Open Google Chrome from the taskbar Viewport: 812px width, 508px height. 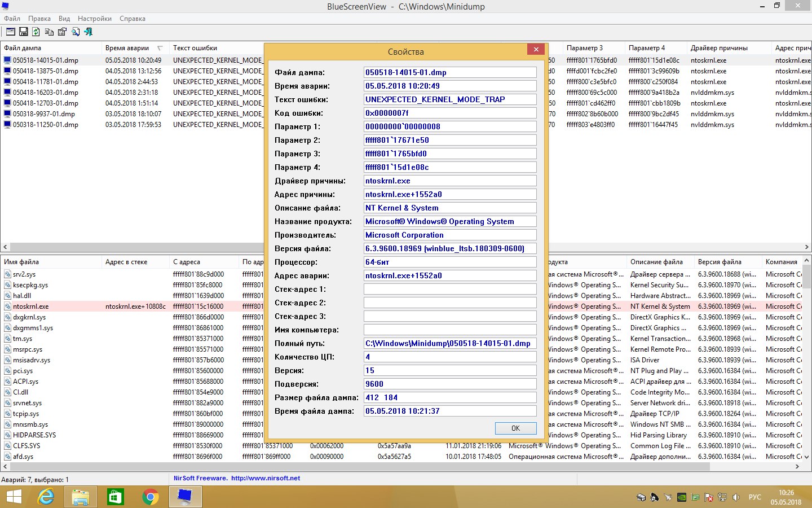click(x=150, y=497)
